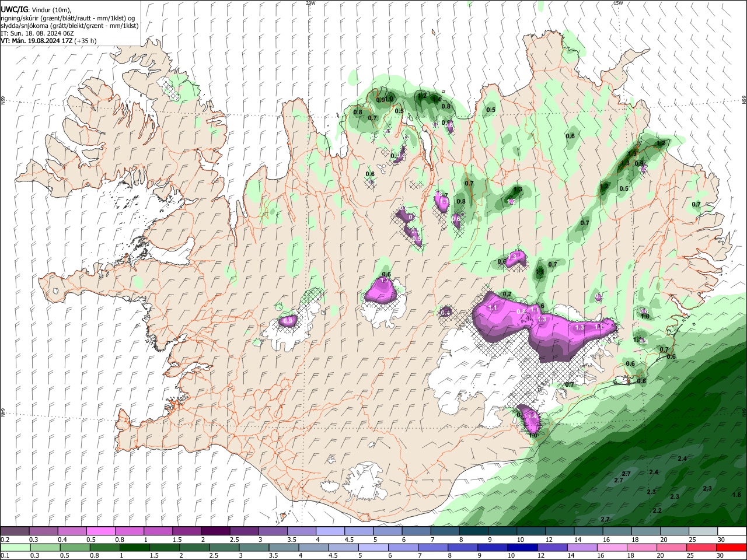Image resolution: width=747 pixels, height=560 pixels.
Task: Select bright red swatch after lower 30
Action: point(732,547)
